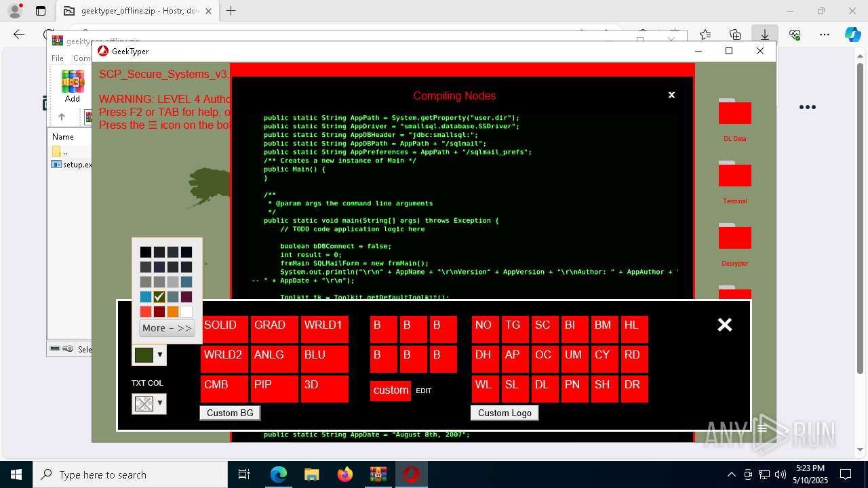Viewport: 868px width, 488px height.
Task: Open the network icon in tray
Action: click(764, 474)
